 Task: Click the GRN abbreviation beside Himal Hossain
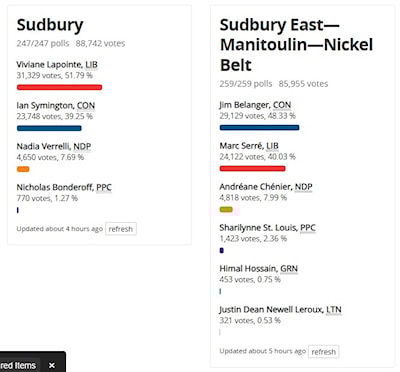coord(289,269)
